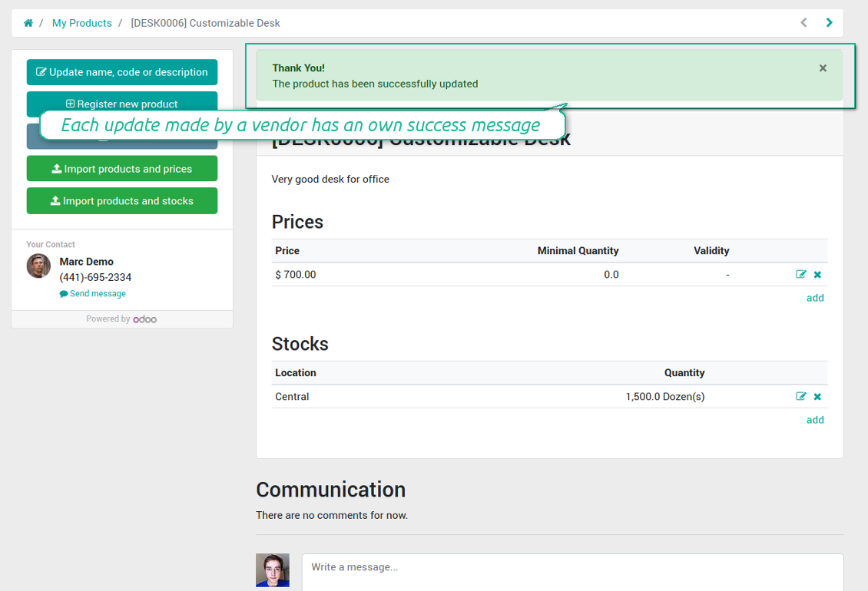
Task: Delete the $700.00 price entry
Action: [x=817, y=274]
